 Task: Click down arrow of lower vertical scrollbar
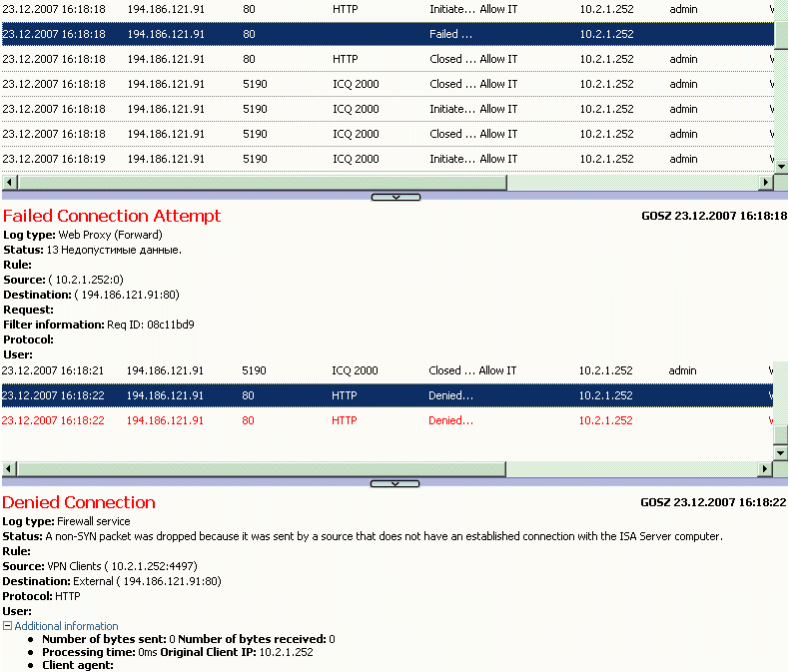click(x=781, y=452)
